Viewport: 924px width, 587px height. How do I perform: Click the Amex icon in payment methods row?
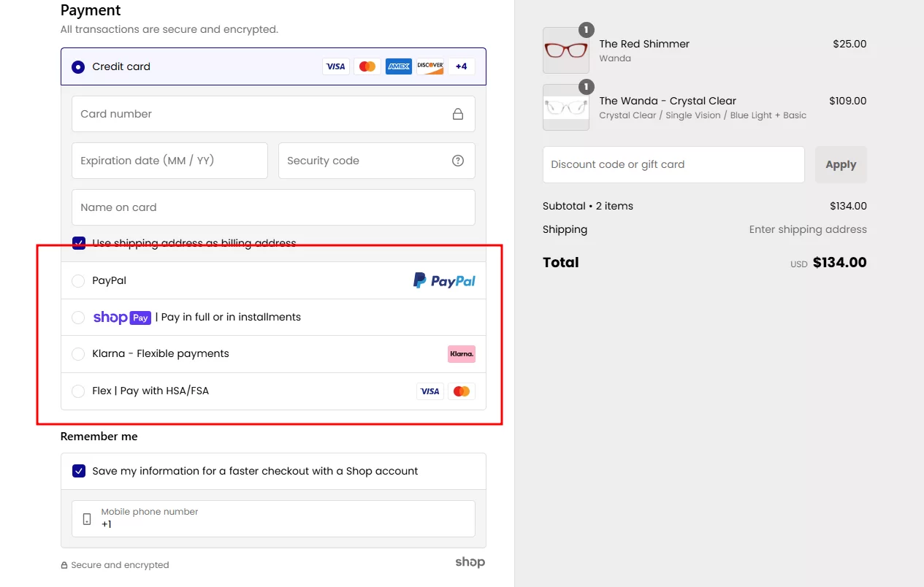[398, 66]
